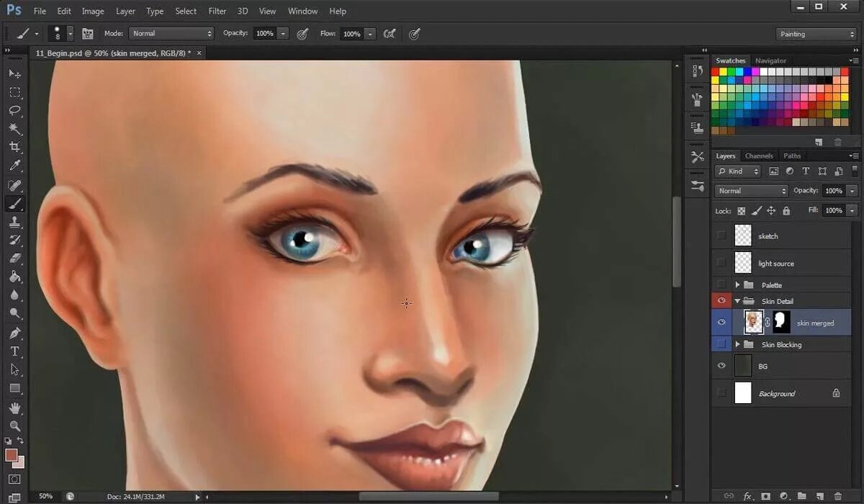Expand the Skin Blocking group
This screenshot has height=504, width=864.
pyautogui.click(x=737, y=345)
